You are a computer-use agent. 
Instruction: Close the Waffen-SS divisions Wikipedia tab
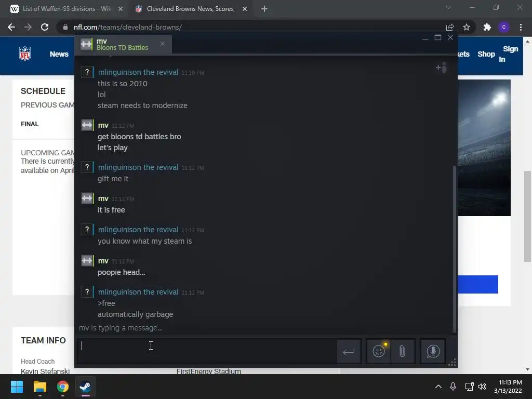point(121,9)
